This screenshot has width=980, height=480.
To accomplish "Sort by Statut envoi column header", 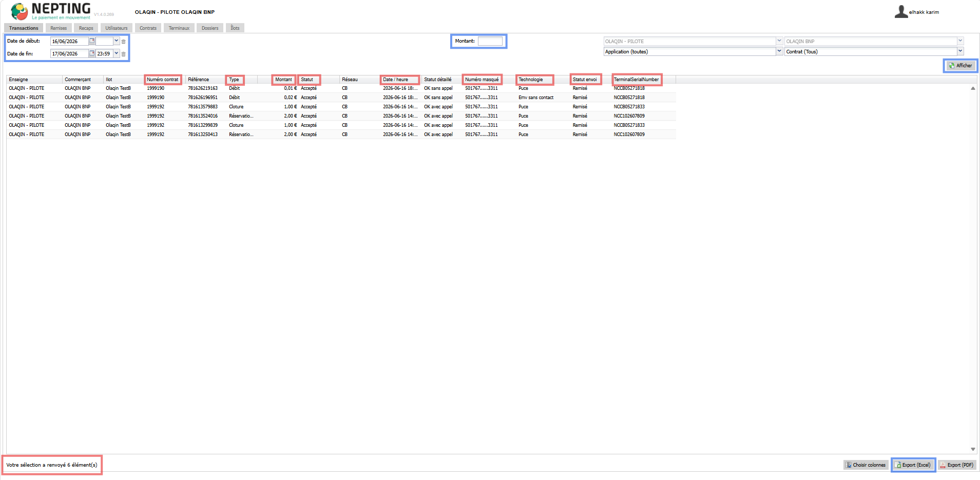I will click(x=591, y=80).
